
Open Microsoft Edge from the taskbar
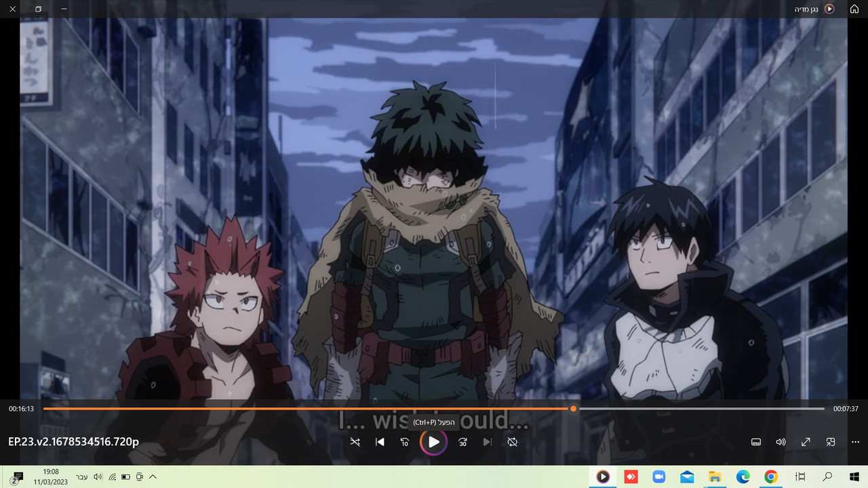743,476
